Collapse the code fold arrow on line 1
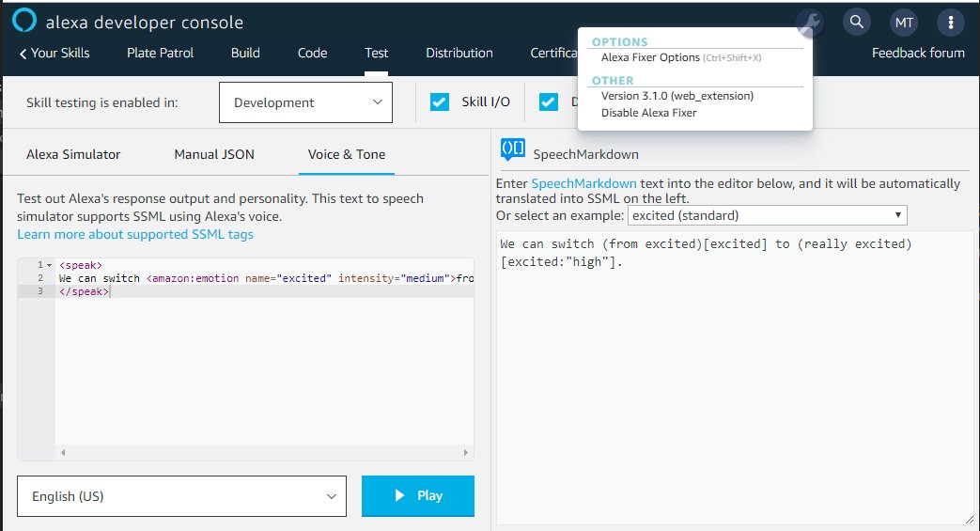Screen dimensions: 980x531 [x=50, y=265]
